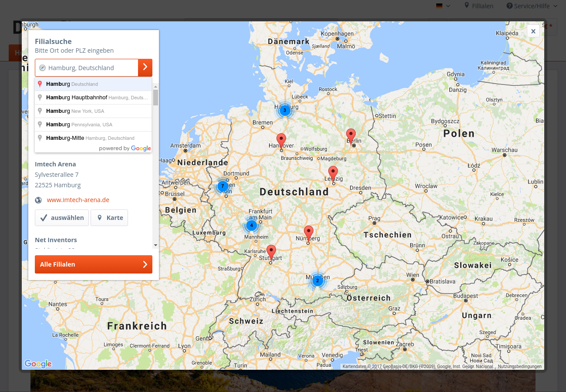
Task: Click the scrollbar up arrow in results list
Action: coord(156,87)
